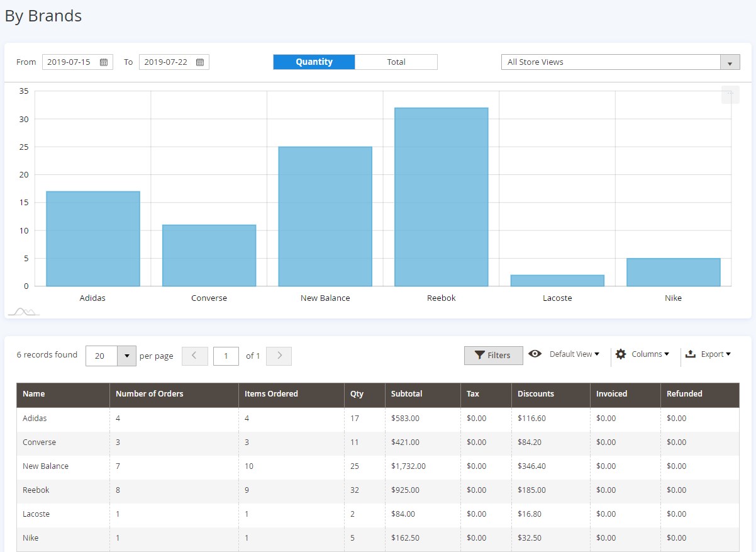The height and width of the screenshot is (552, 756).
Task: Go to the previous page of records
Action: (x=194, y=356)
